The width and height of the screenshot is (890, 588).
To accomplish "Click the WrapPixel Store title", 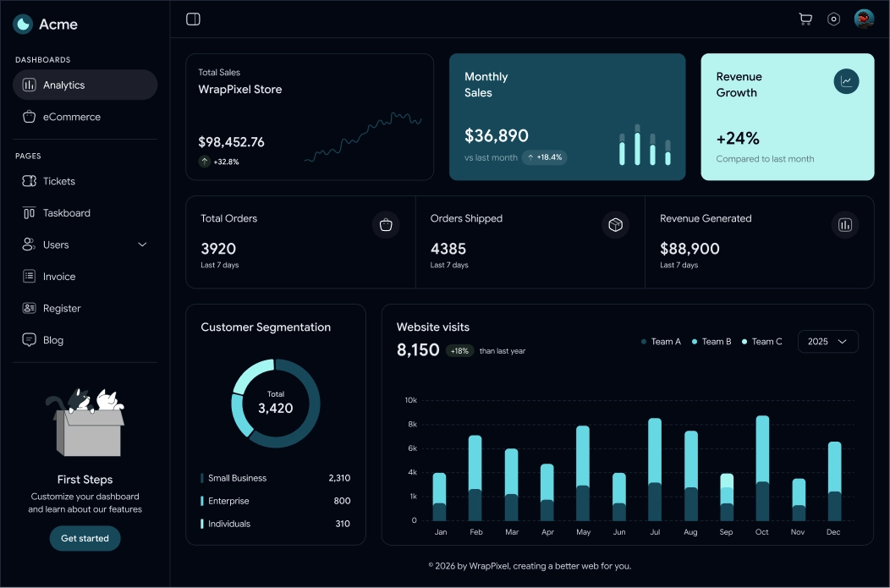I will (240, 90).
